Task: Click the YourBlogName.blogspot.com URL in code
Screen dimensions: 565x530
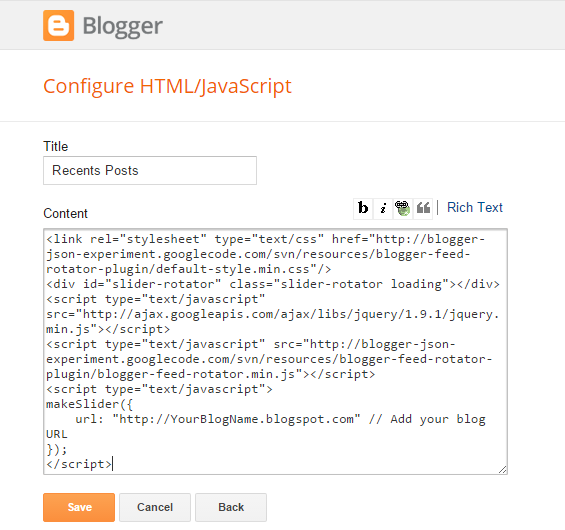Action: click(236, 419)
